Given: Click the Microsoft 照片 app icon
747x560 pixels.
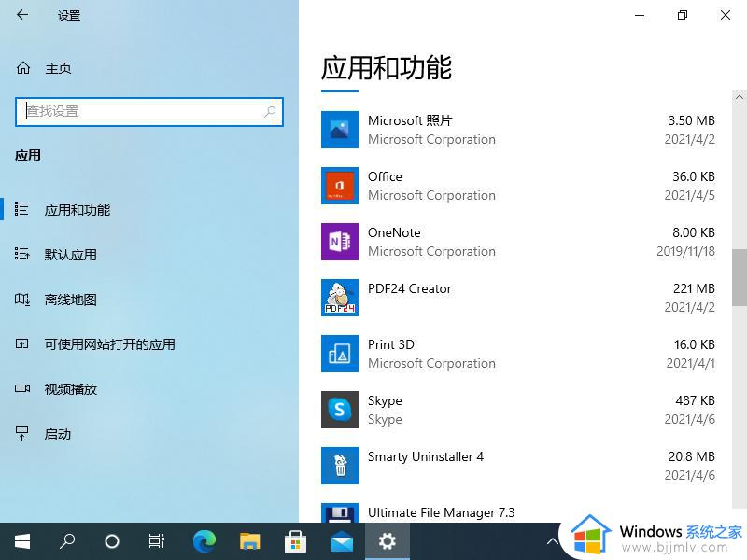Looking at the screenshot, I should click(x=340, y=130).
